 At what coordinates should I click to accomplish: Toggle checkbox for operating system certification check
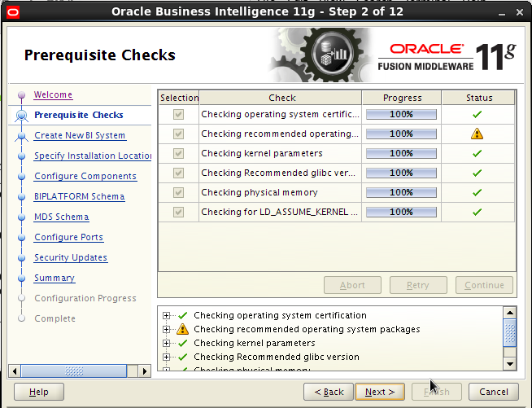pyautogui.click(x=178, y=115)
